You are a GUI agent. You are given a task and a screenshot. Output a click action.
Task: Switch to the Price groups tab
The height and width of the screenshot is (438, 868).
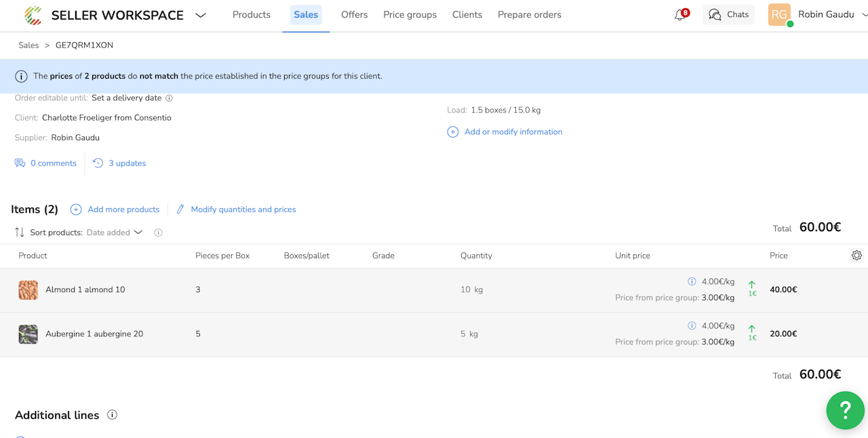[x=410, y=15]
